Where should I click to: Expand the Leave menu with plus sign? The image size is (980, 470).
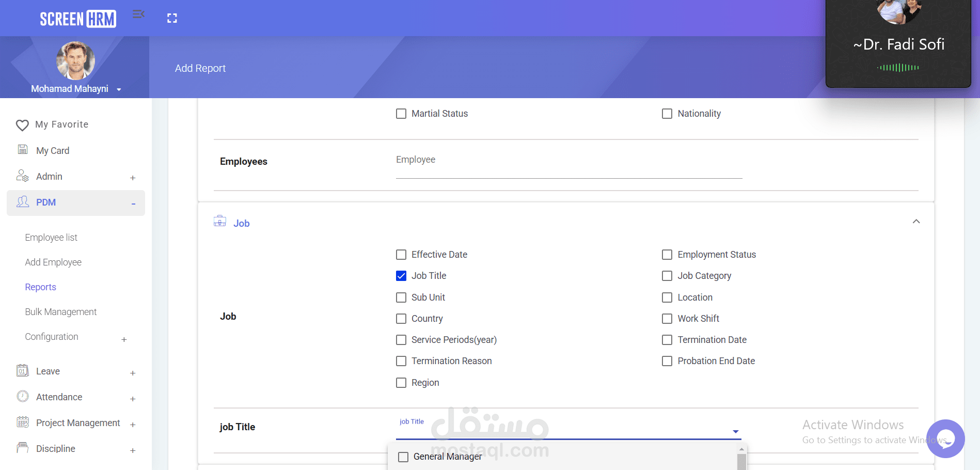133,373
